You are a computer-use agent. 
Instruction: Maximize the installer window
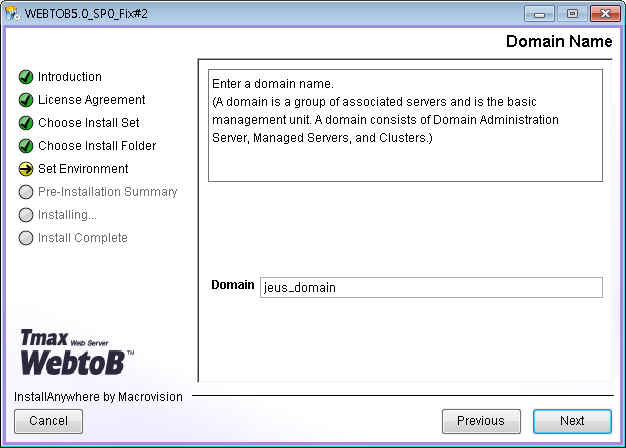coord(572,14)
